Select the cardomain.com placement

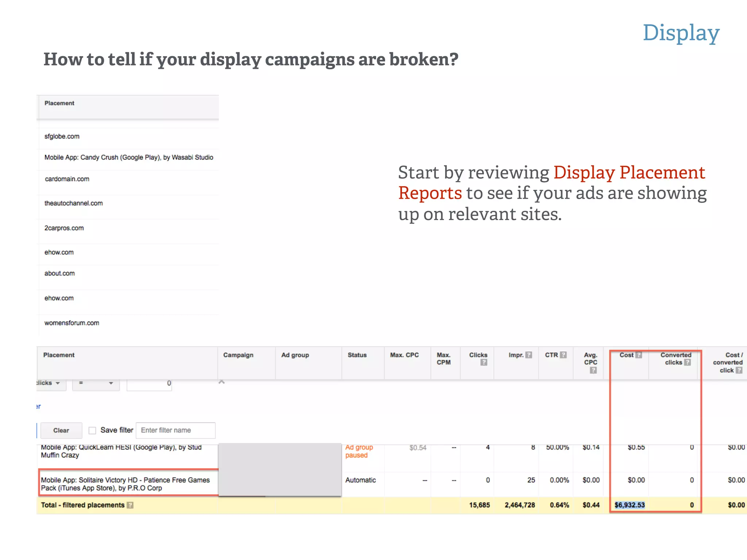tap(67, 179)
